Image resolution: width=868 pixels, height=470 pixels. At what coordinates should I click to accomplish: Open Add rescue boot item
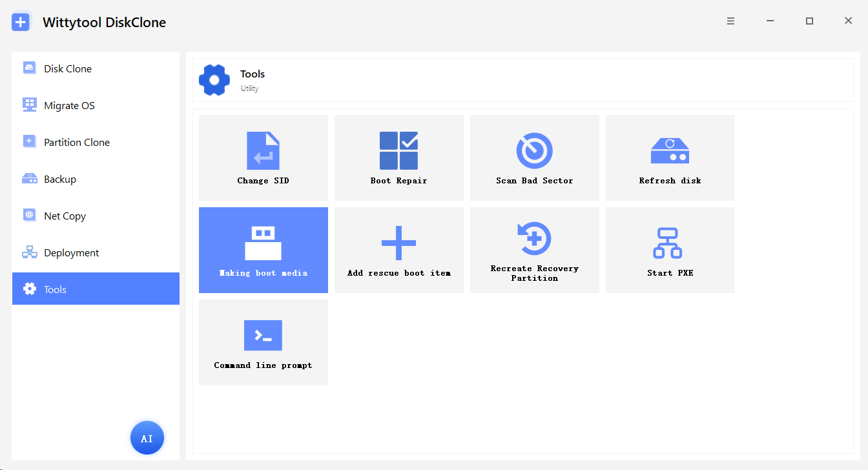[399, 250]
